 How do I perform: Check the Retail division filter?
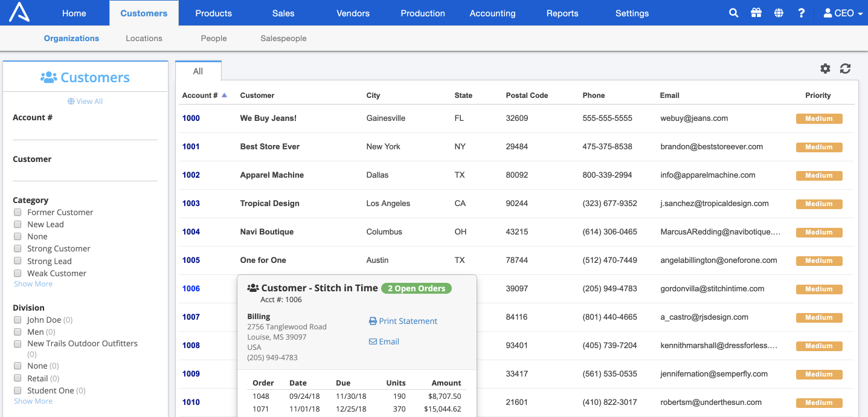click(18, 378)
